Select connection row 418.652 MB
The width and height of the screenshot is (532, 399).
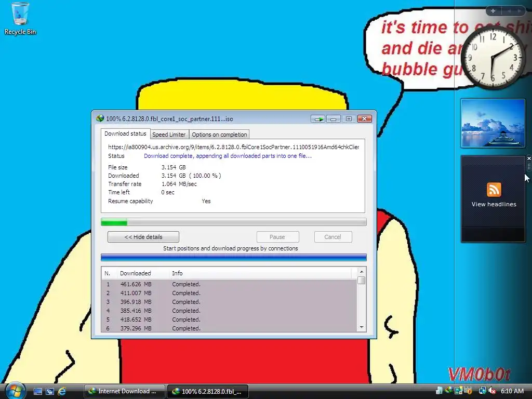tap(229, 320)
